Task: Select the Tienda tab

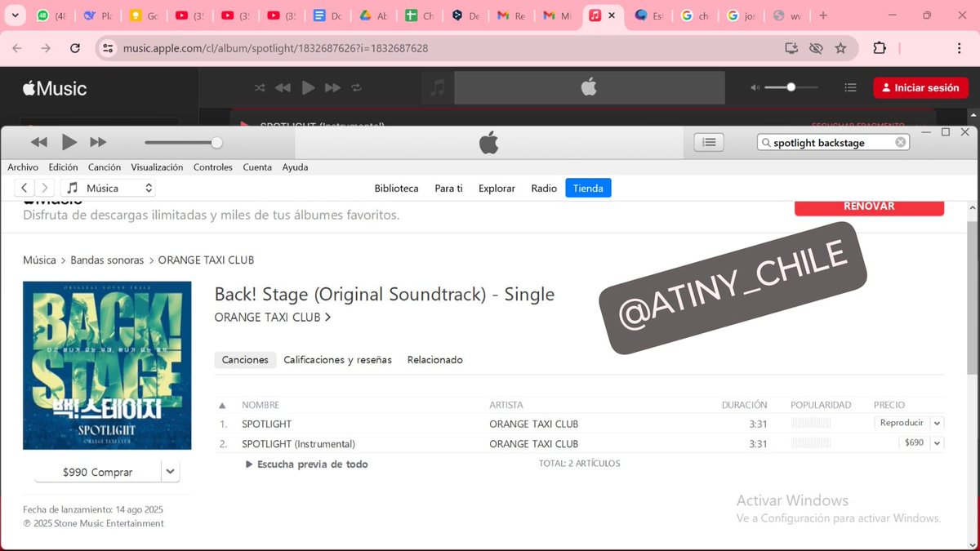Action: (x=588, y=189)
